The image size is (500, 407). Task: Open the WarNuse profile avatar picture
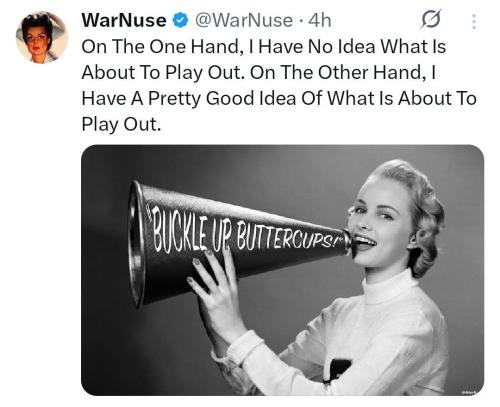tap(42, 37)
